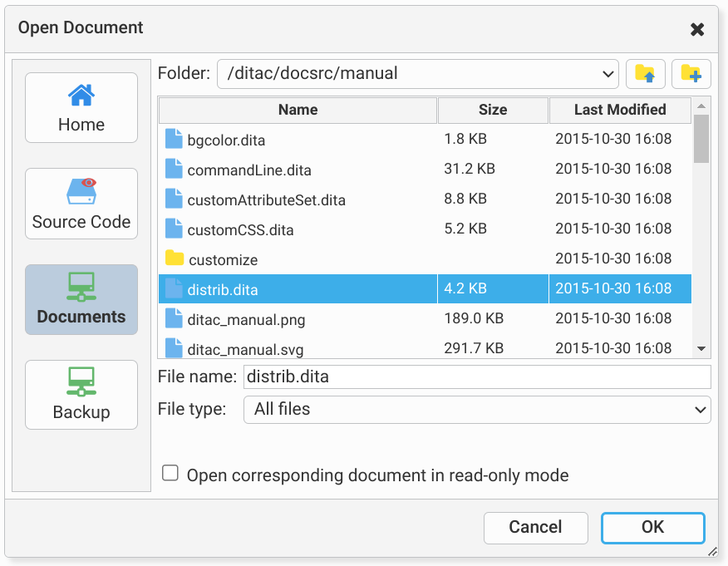Screen dimensions: 728x566
Task: Click the bgcolor.dita file icon
Action: pyautogui.click(x=174, y=139)
